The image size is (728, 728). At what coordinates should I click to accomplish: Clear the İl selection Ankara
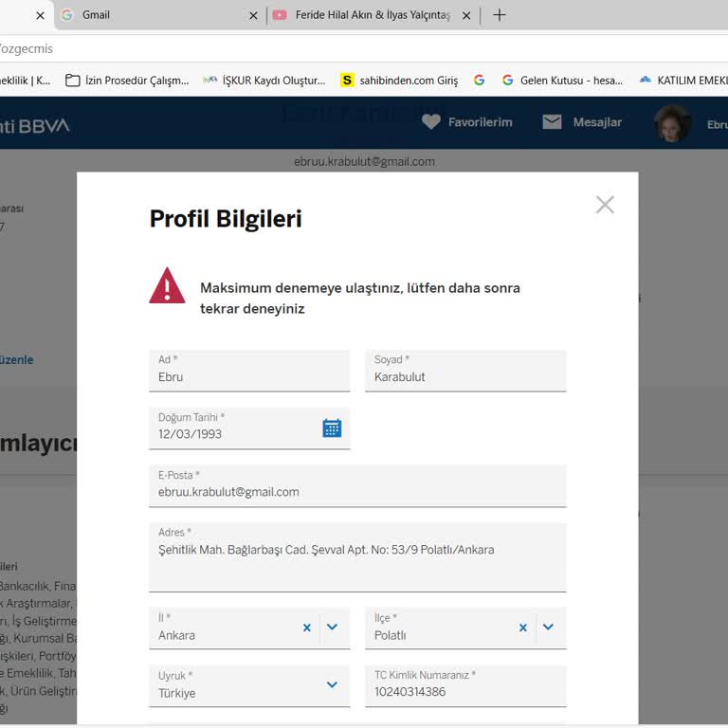tap(307, 628)
